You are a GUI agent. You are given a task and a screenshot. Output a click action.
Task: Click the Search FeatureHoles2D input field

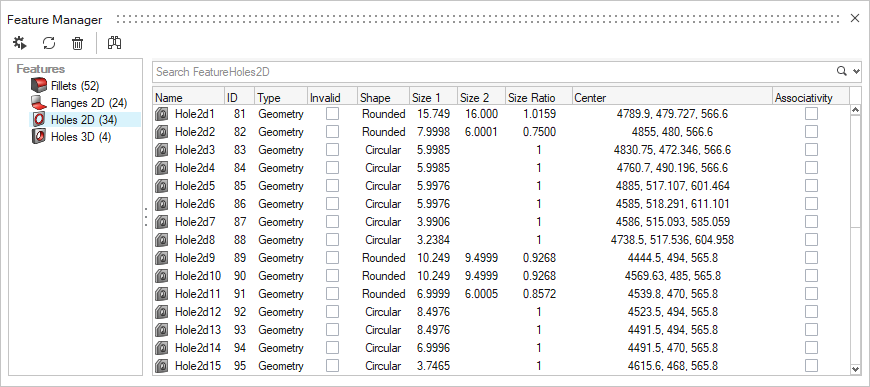tap(494, 72)
